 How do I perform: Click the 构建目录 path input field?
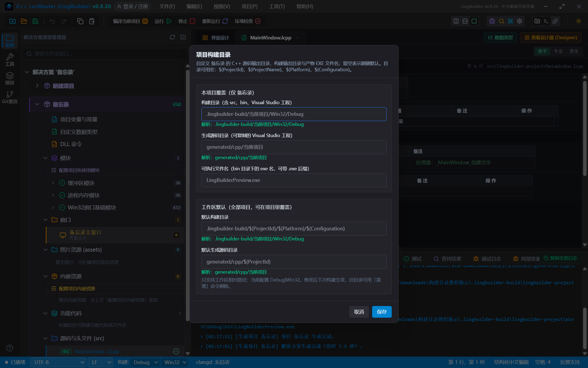coord(294,114)
